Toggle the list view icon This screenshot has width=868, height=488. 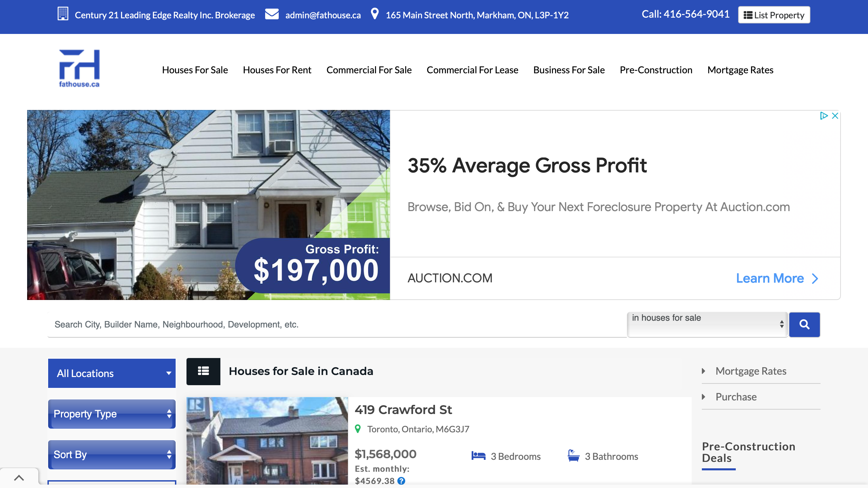(203, 371)
